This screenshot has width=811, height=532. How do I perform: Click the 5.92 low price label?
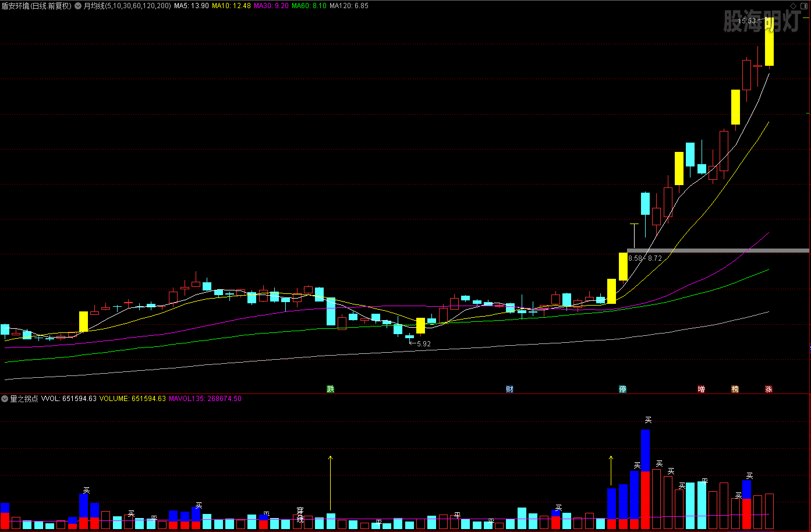pos(423,344)
